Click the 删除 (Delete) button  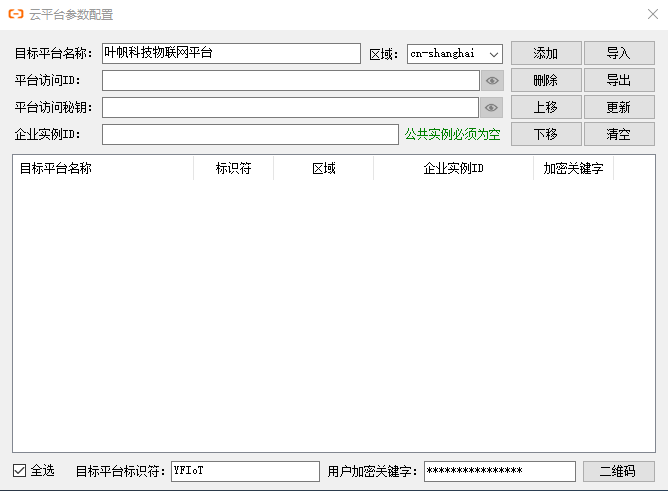pyautogui.click(x=546, y=80)
